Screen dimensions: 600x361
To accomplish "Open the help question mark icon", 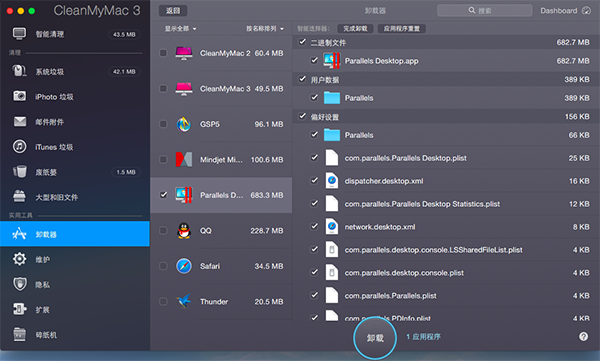I will pos(584,336).
